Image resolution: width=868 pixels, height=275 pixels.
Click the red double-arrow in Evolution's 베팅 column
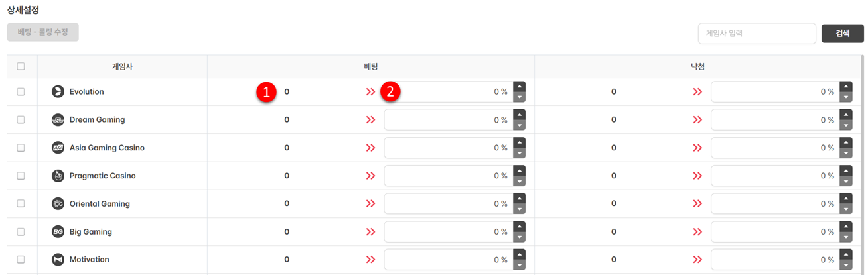tap(370, 92)
